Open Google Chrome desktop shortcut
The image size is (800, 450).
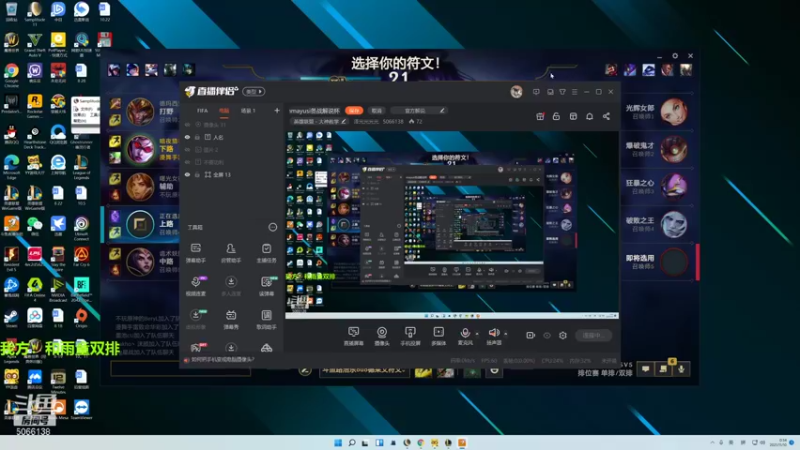click(x=11, y=75)
